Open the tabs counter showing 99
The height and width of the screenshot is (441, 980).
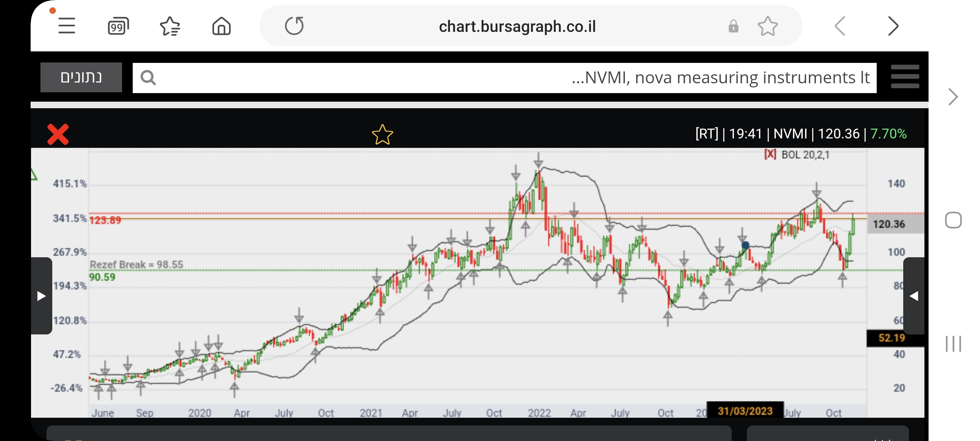(118, 26)
